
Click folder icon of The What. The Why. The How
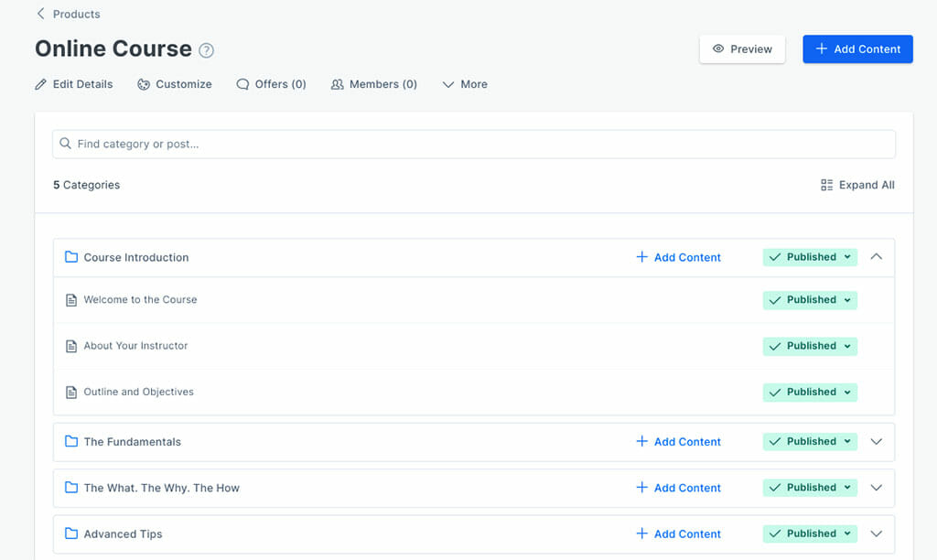click(71, 487)
